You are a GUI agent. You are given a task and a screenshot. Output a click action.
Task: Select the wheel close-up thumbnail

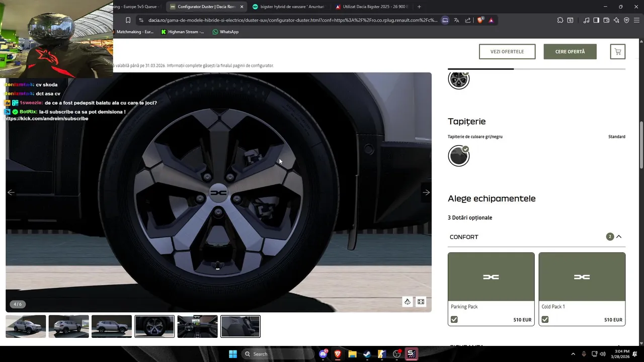[154, 326]
